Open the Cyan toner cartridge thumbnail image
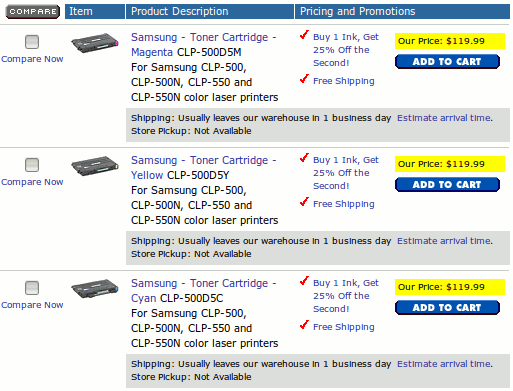The image size is (513, 391). coord(95,289)
